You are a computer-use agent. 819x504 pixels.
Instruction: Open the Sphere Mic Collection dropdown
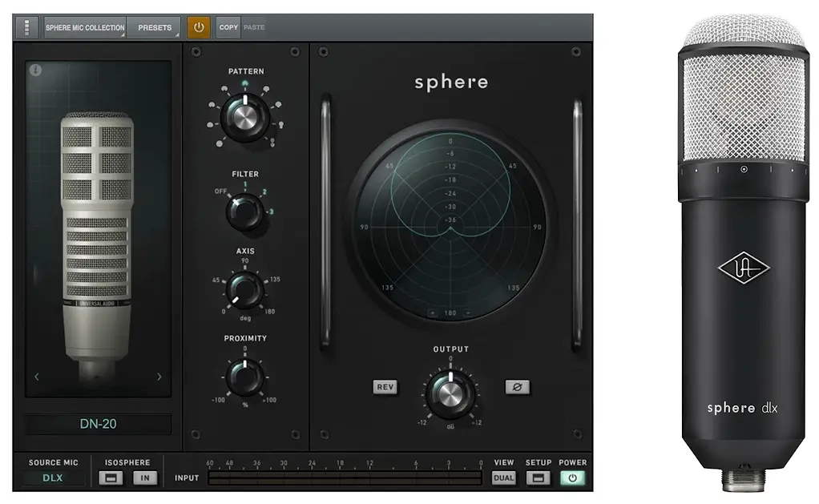tap(85, 27)
